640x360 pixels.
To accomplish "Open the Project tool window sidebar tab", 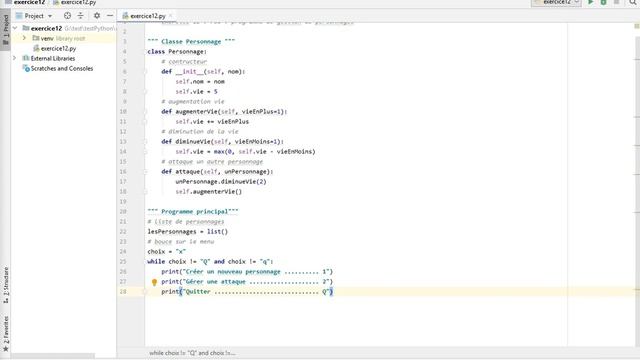I will [5, 29].
